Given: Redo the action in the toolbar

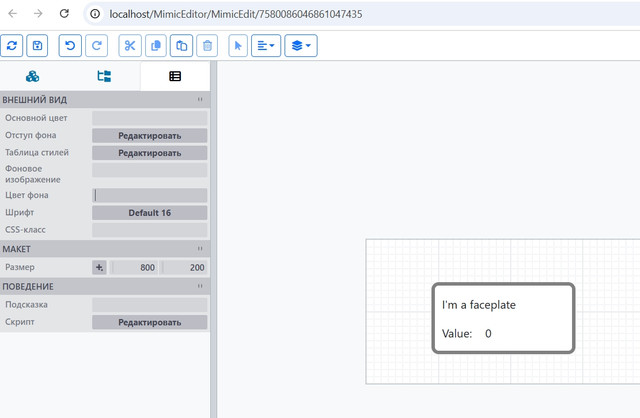Looking at the screenshot, I should click(97, 45).
